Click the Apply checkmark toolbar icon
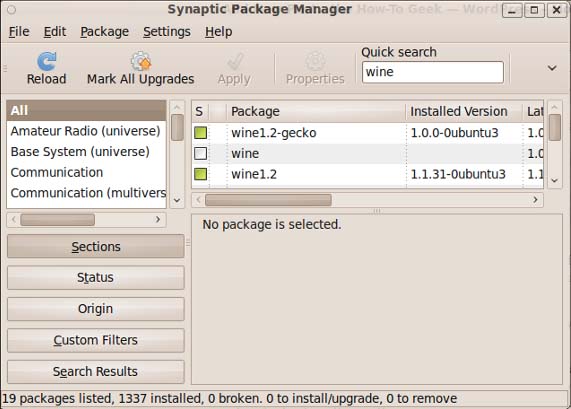571x409 pixels. point(235,61)
